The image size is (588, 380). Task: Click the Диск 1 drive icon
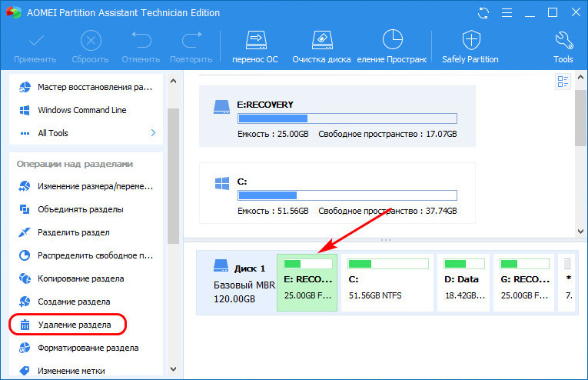tap(221, 265)
